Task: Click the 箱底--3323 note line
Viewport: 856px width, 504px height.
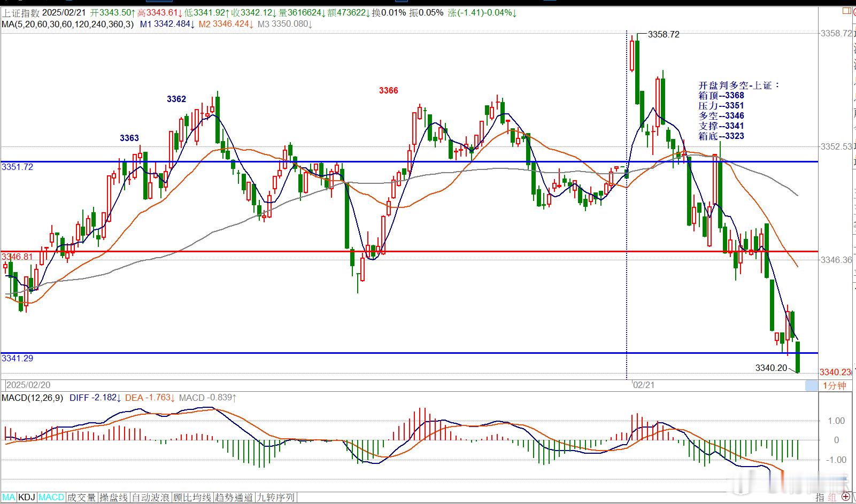Action: (x=721, y=136)
